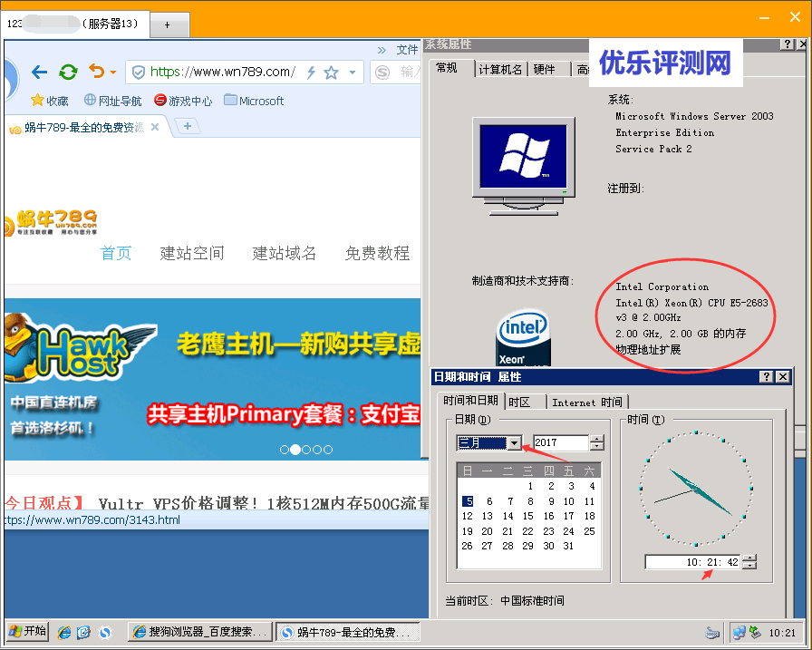Open the Vultr VPS price news headline
This screenshot has width=812, height=650.
[x=264, y=503]
